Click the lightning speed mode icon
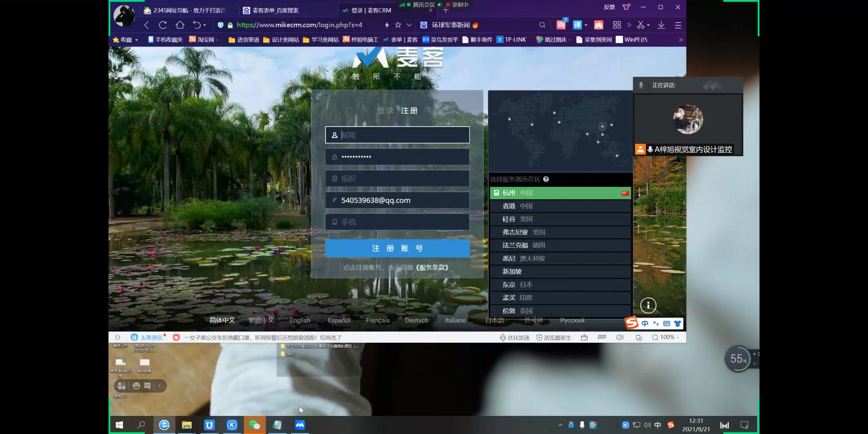 tap(387, 25)
